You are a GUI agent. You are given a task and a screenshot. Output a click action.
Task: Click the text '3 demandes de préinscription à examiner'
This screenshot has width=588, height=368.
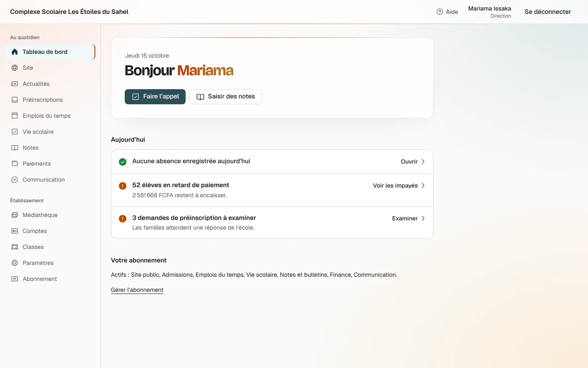pos(194,218)
